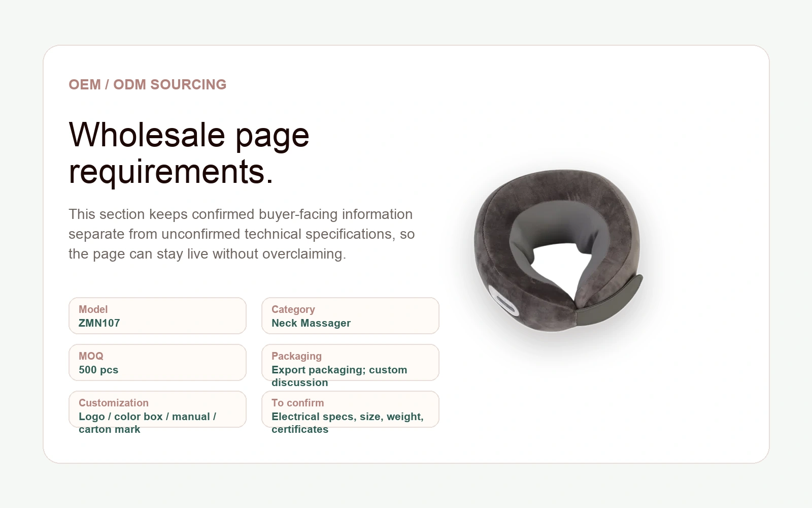Click the 500 pcs value text
Screen dimensions: 812x508
(x=98, y=370)
